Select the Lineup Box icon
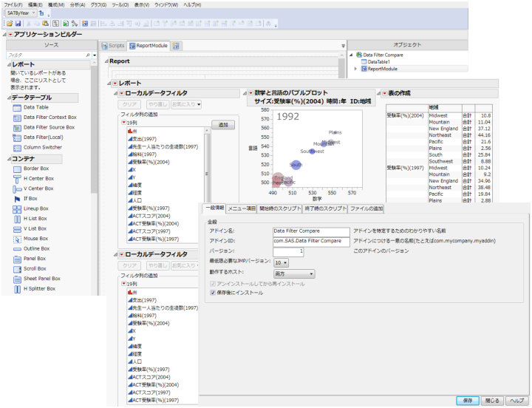 point(17,209)
